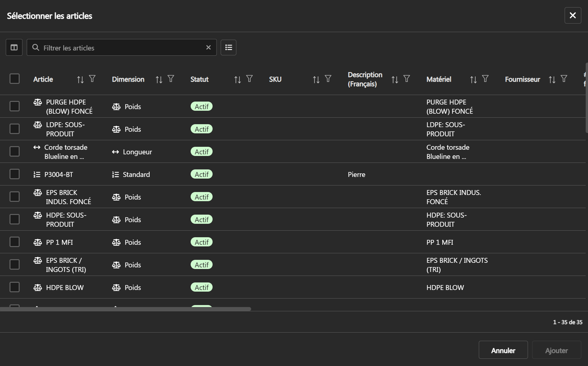Sort by Description (Français) column
Screen dimensions: 588x366
click(x=395, y=80)
